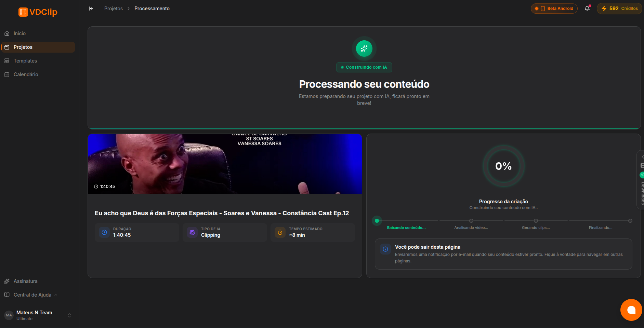
Task: Click the Assinatura sparkle icon
Action: [x=7, y=281]
